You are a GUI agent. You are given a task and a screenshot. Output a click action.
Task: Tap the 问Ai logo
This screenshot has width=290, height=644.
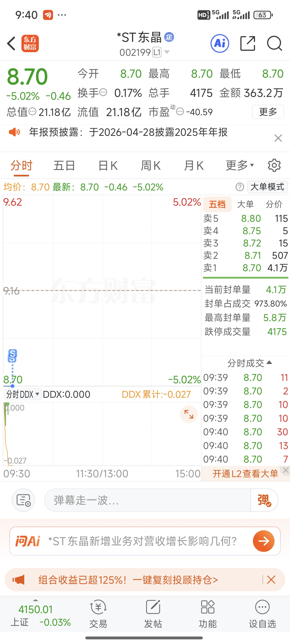click(x=28, y=541)
